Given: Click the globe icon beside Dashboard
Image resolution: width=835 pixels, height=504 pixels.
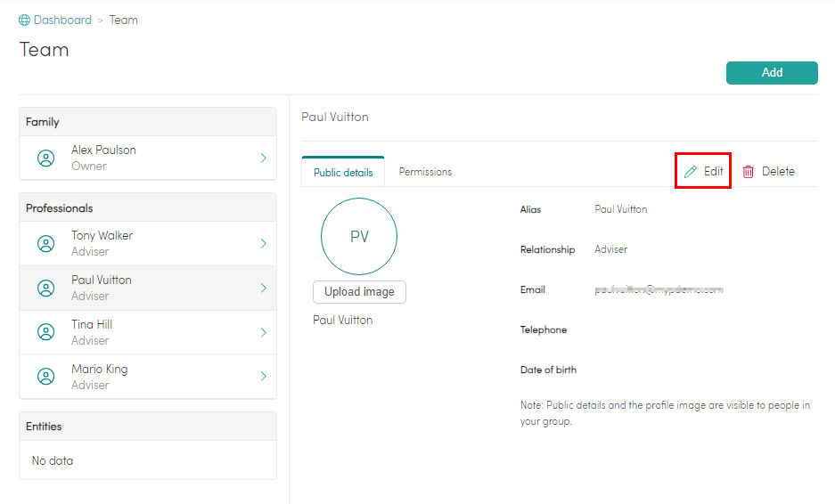Looking at the screenshot, I should pos(25,20).
